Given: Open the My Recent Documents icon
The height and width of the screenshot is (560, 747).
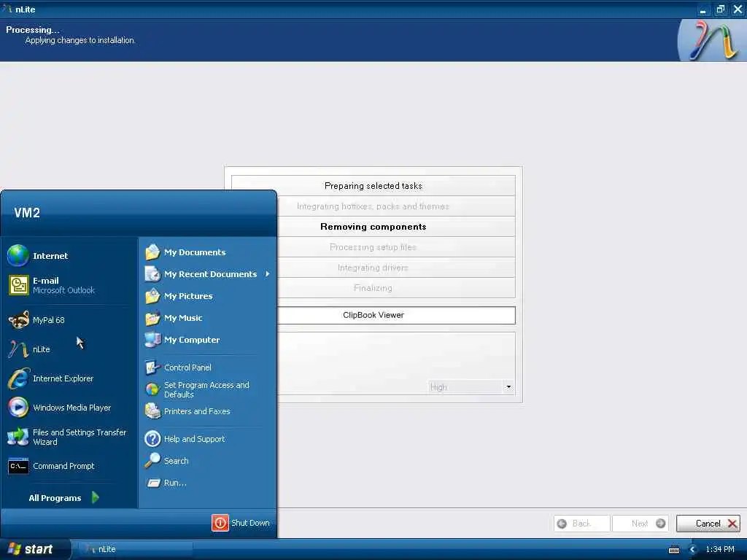Looking at the screenshot, I should (x=152, y=274).
